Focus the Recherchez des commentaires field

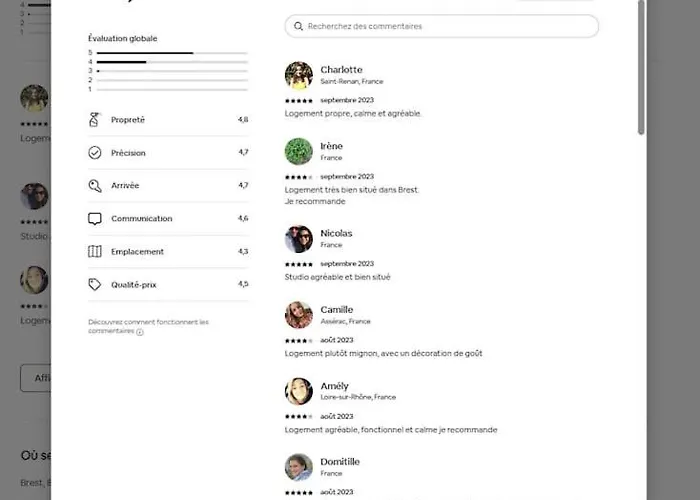[450, 26]
